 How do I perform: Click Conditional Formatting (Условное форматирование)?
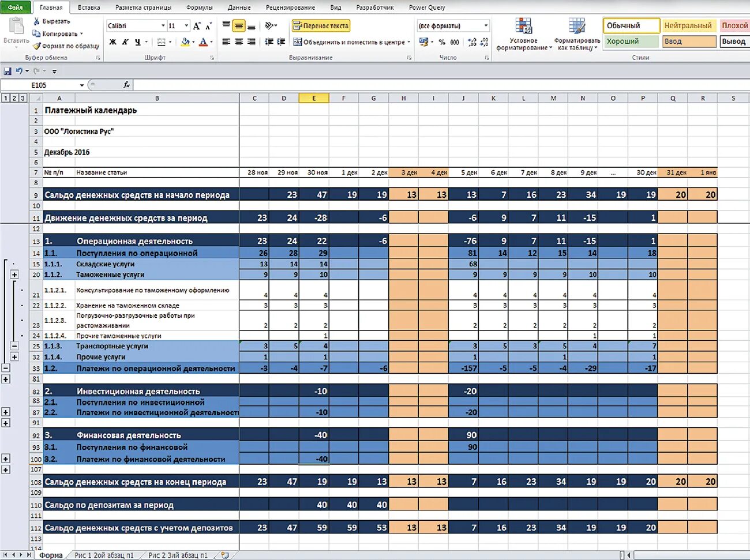point(524,35)
